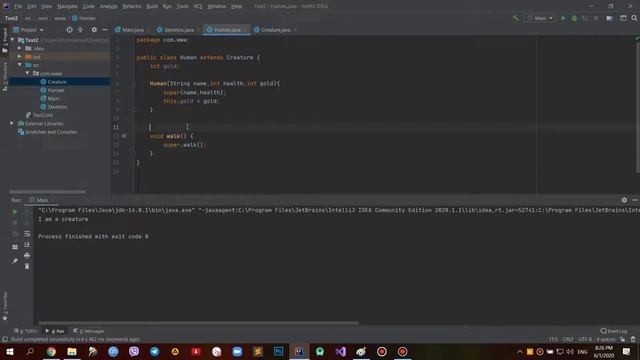This screenshot has height=360, width=640.
Task: Click the horizontal scrollbar of Run console
Action: pos(198,323)
